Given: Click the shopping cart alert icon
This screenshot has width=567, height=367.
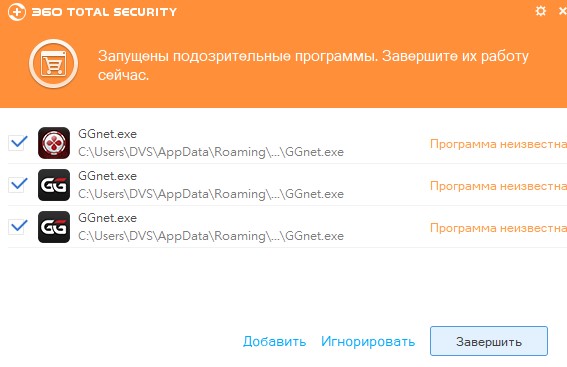Looking at the screenshot, I should tap(54, 64).
